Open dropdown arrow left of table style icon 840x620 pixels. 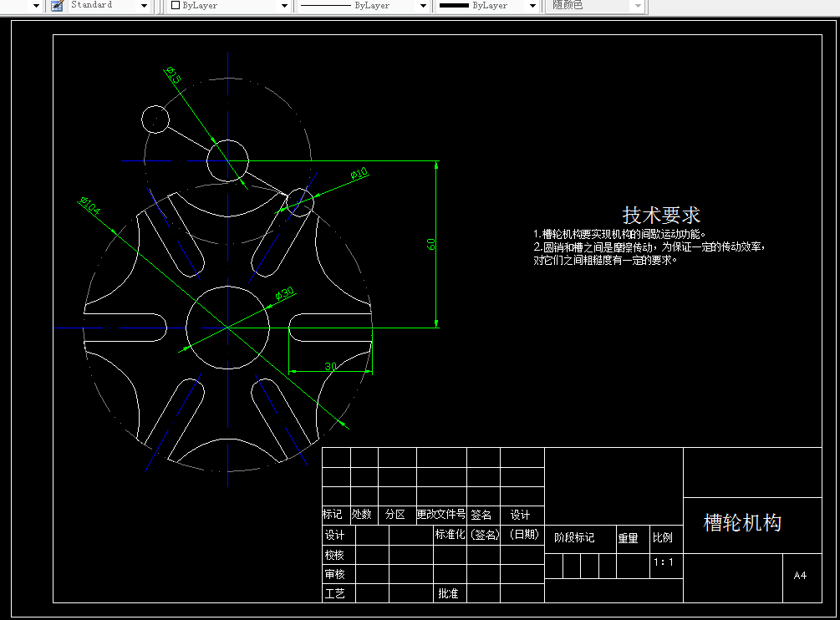(37, 6)
